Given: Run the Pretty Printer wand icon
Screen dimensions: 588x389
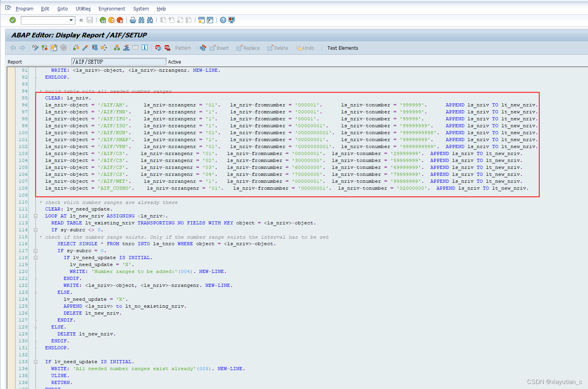Looking at the screenshot, I should 85,47.
